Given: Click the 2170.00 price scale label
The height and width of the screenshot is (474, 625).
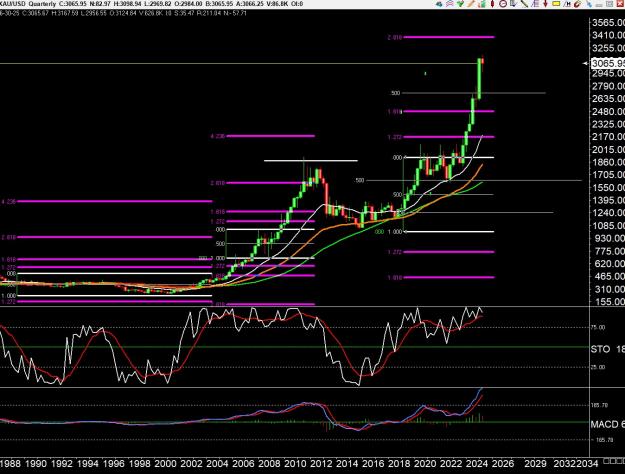Looking at the screenshot, I should (608, 137).
